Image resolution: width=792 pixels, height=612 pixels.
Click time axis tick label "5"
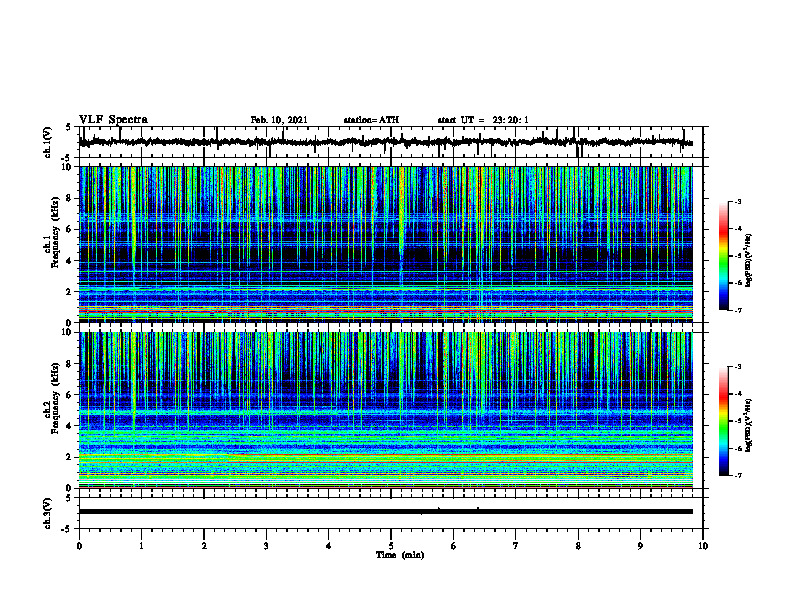pos(391,546)
